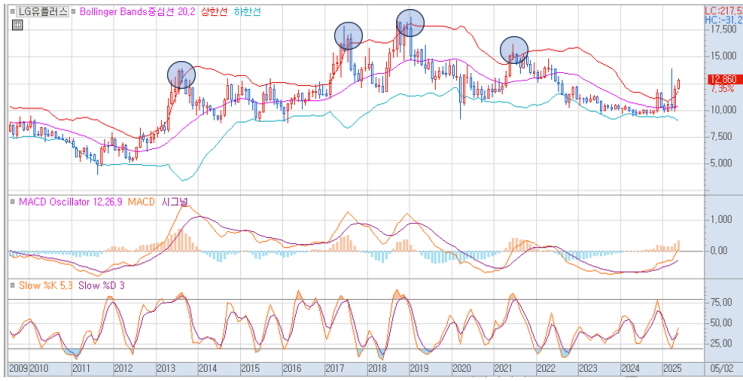This screenshot has height=381, width=743.
Task: Click the LC value at top right
Action: tap(724, 10)
